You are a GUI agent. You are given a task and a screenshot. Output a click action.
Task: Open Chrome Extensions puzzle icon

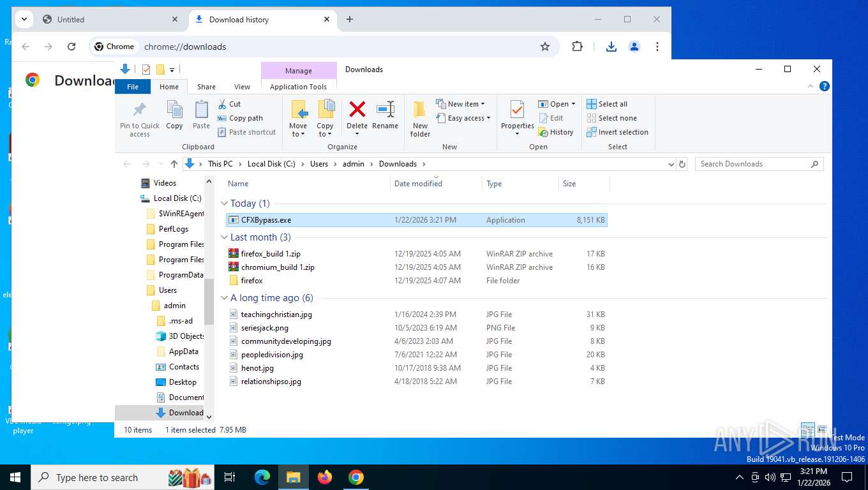tap(577, 47)
